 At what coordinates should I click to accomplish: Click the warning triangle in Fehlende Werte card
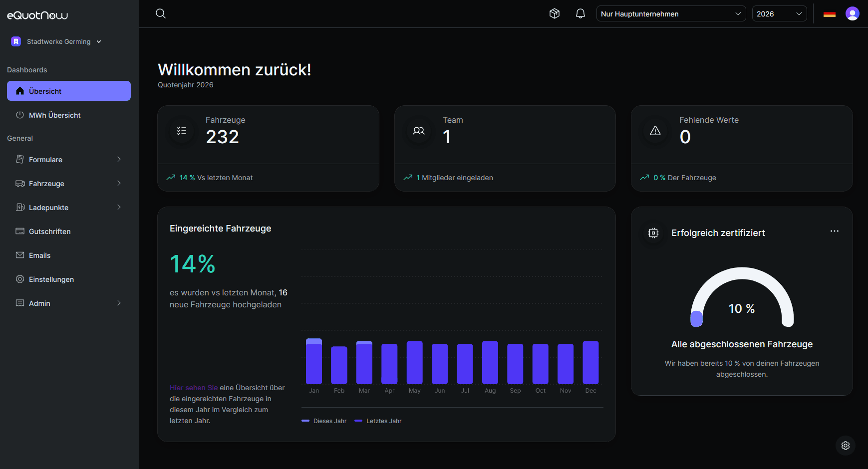click(x=655, y=131)
